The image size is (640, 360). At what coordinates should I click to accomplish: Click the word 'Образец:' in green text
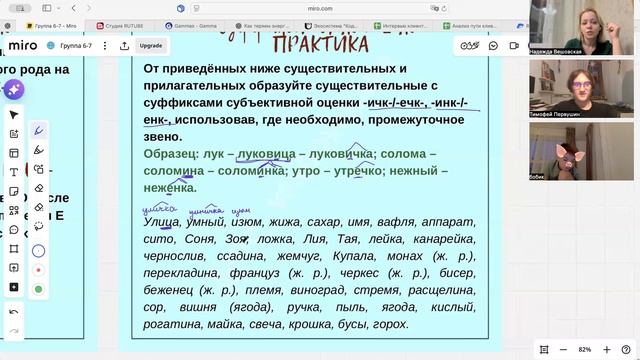coord(171,154)
